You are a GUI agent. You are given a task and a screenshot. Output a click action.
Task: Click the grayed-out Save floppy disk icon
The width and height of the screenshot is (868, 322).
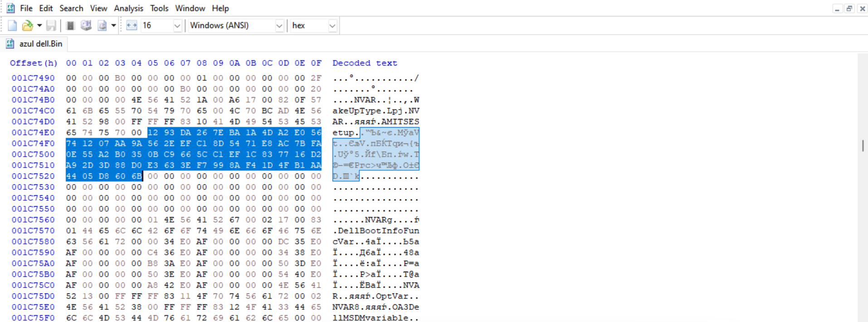click(x=51, y=25)
